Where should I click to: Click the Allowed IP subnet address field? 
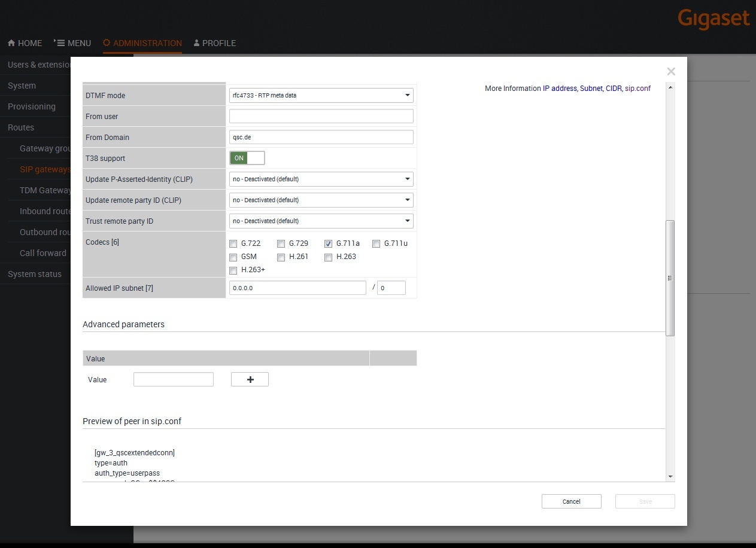(297, 288)
